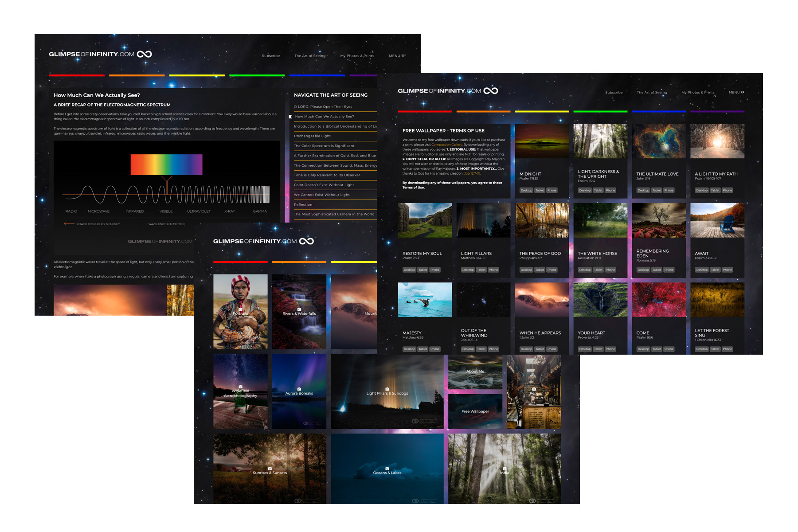Open 'The Color Spectrum is Significant' chapter
Viewport: 798px width, 532px height.
(x=324, y=146)
